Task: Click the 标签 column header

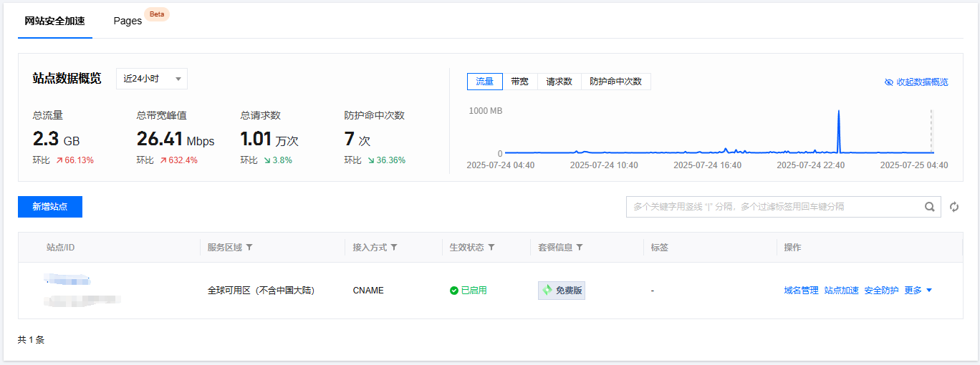Action: (660, 248)
